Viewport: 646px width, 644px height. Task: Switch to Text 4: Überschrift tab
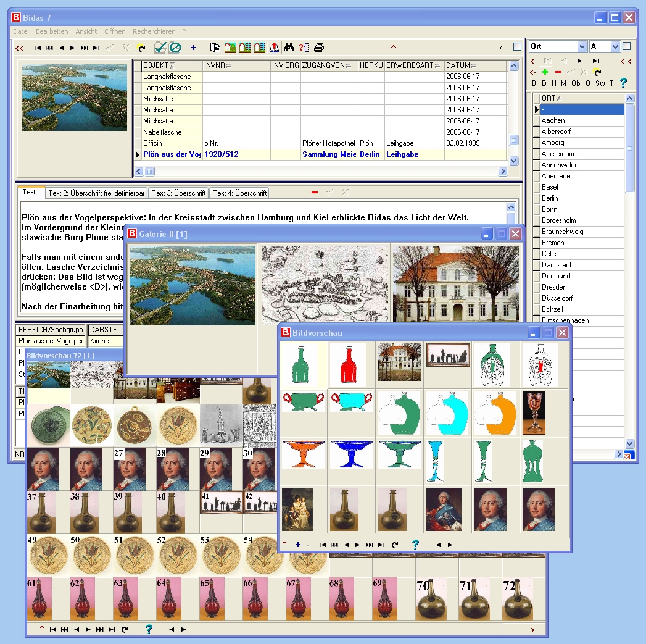[240, 193]
